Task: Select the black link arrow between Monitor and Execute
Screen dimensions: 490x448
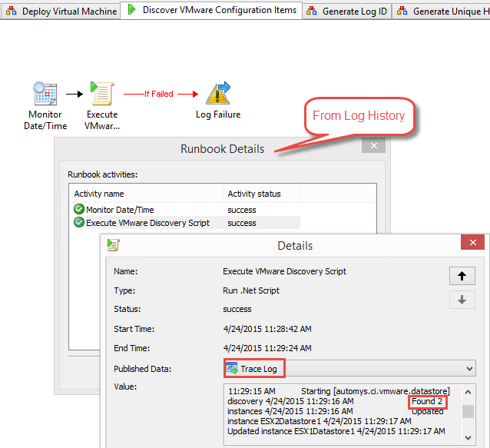Action: click(x=74, y=94)
